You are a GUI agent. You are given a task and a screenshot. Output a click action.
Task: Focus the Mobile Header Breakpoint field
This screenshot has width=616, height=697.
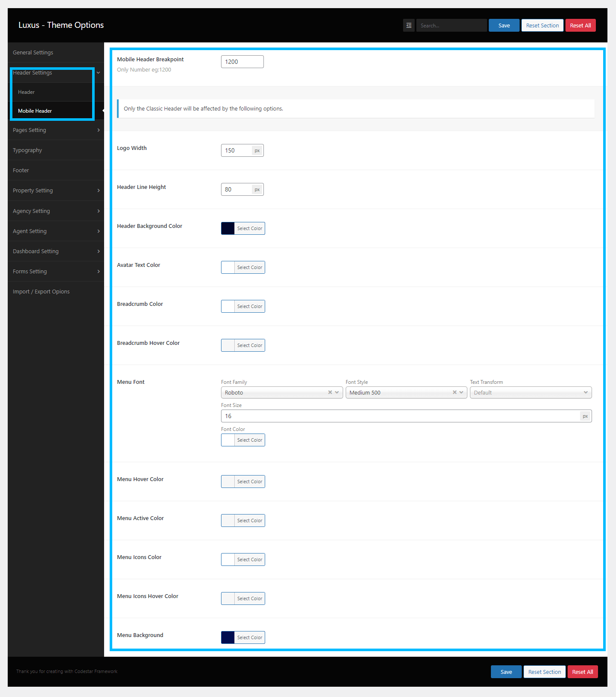[x=242, y=62]
